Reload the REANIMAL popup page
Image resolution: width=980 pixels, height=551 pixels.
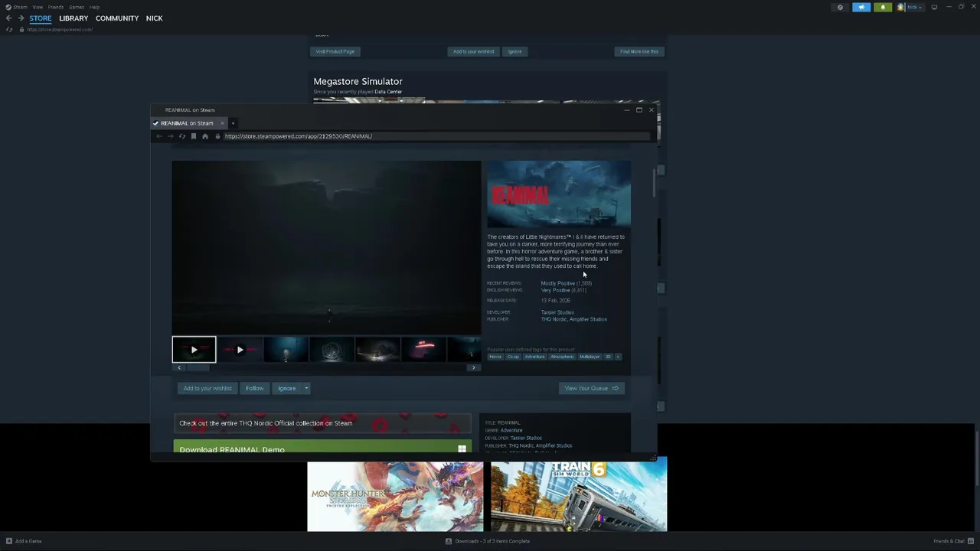(181, 136)
